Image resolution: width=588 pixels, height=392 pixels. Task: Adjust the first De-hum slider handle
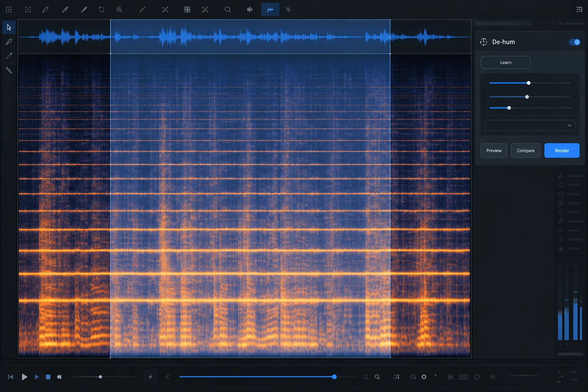point(529,83)
